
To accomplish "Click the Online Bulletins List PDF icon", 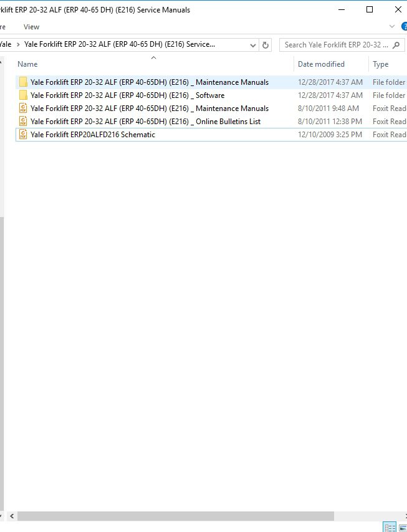I will coord(23,122).
